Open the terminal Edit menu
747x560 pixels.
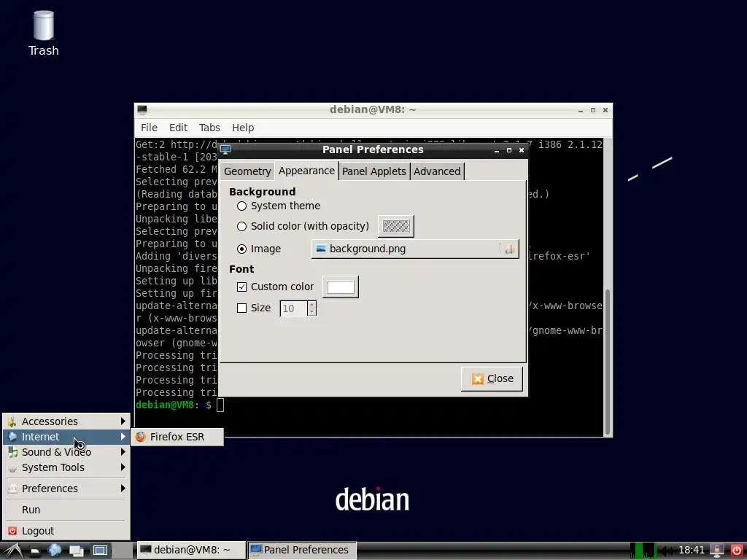pos(178,128)
